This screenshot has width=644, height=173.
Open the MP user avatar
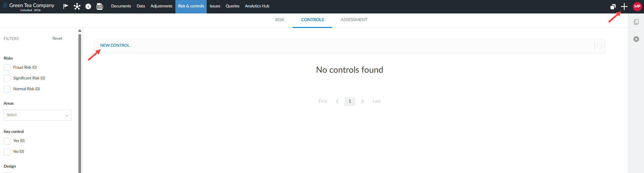coord(637,6)
